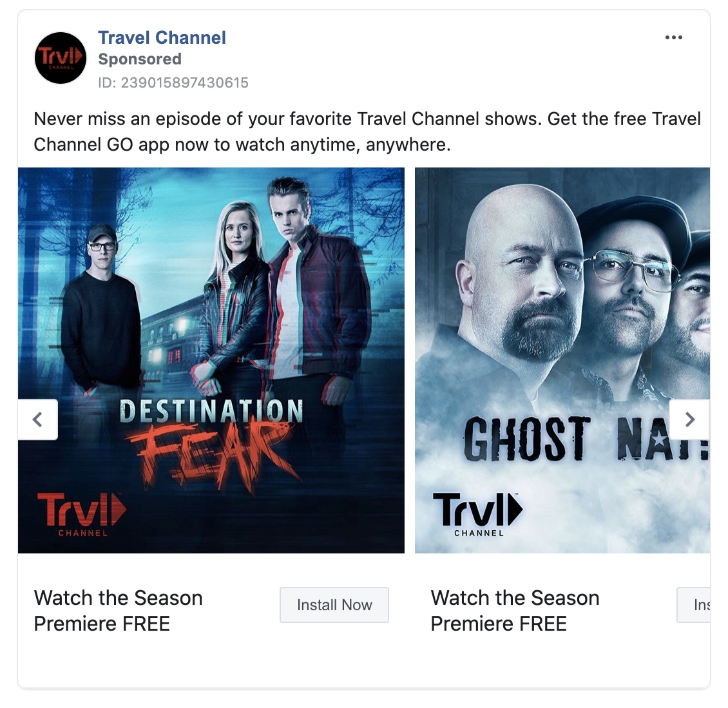The width and height of the screenshot is (728, 708).
Task: Click the partially visible Install button on Ghost Nation card
Action: [x=694, y=605]
